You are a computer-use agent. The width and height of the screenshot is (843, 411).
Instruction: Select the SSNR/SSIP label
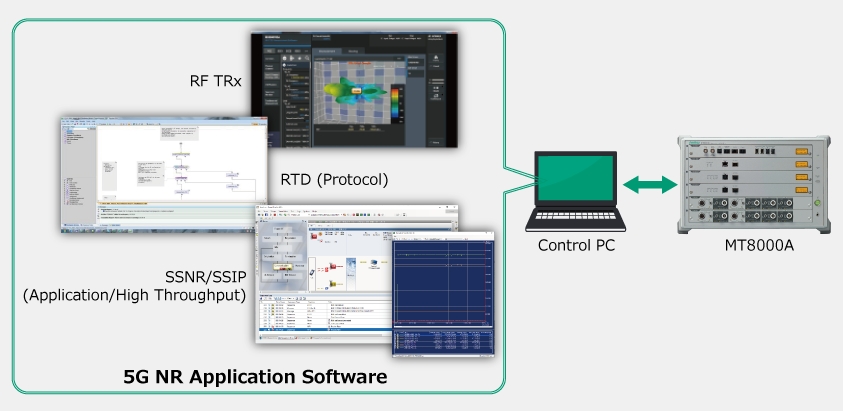coord(206,278)
